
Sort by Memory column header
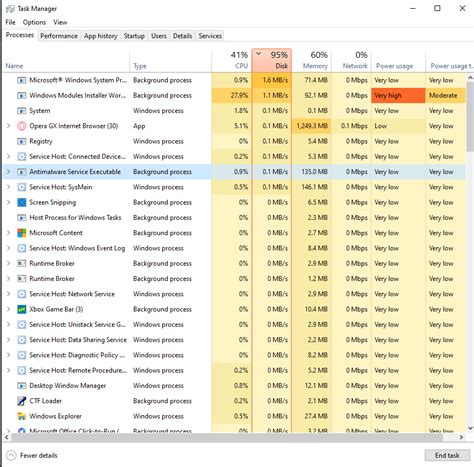tap(312, 60)
